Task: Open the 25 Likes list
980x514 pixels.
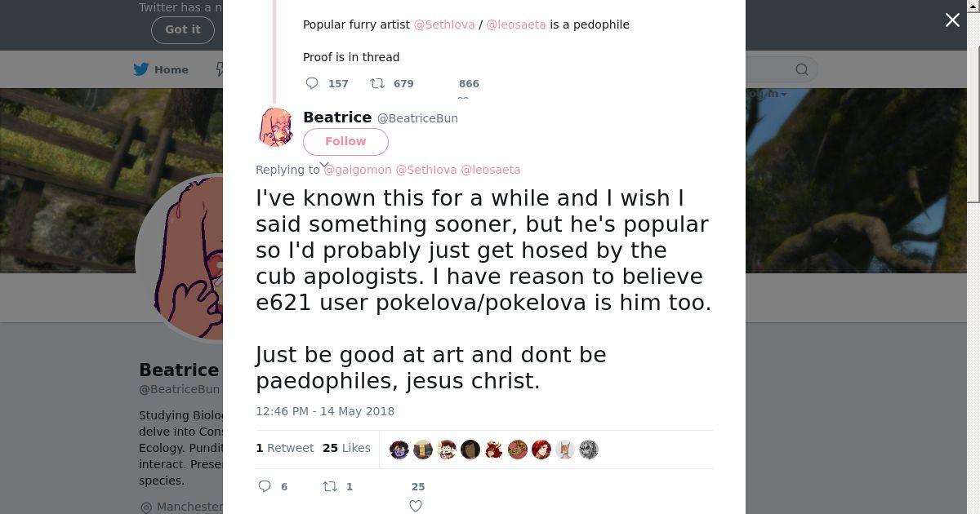Action: tap(346, 448)
